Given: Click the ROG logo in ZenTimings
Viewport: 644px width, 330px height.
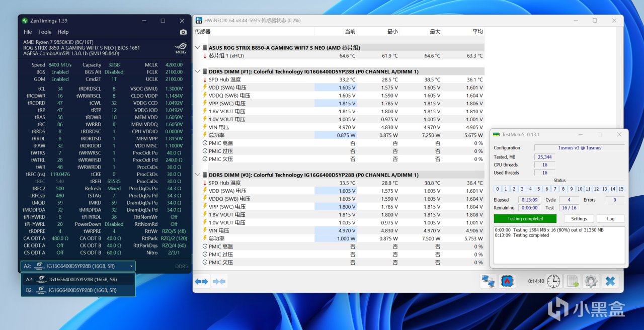Looking at the screenshot, I should click(x=180, y=49).
